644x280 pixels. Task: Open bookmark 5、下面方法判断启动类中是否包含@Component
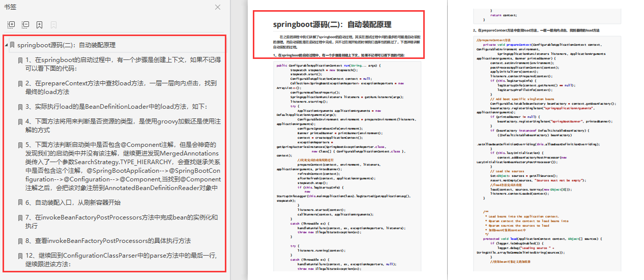pos(123,166)
